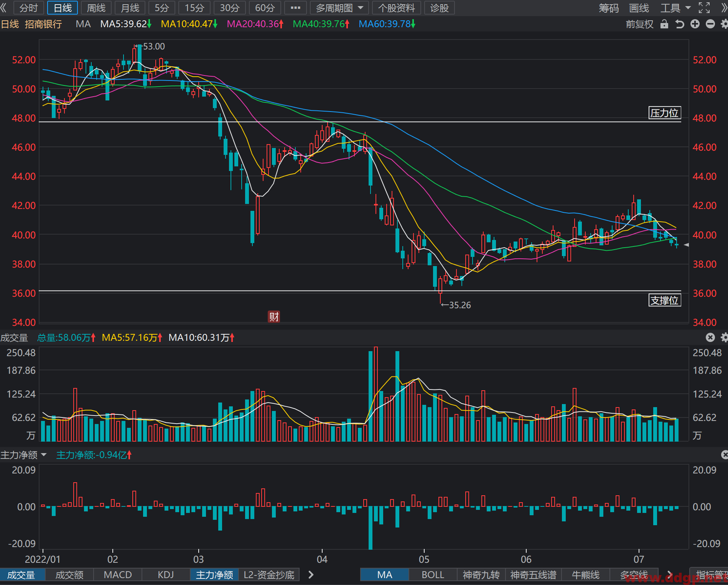Zoom in with the plus circle icon

click(x=695, y=24)
